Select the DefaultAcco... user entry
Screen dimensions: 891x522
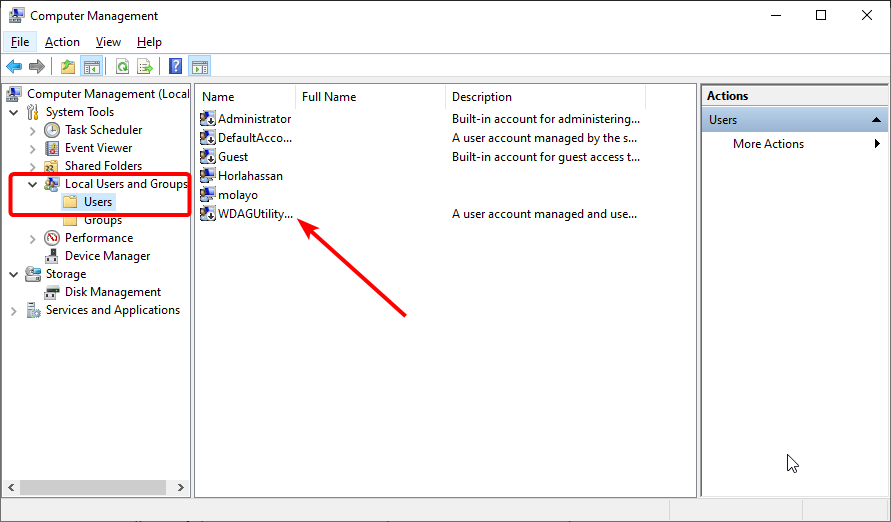pyautogui.click(x=255, y=138)
